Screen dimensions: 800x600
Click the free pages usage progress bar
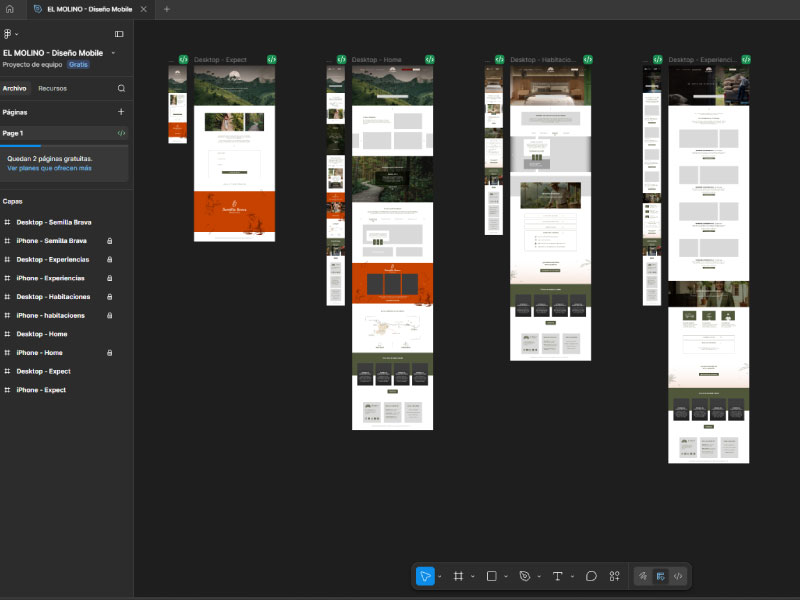64,146
